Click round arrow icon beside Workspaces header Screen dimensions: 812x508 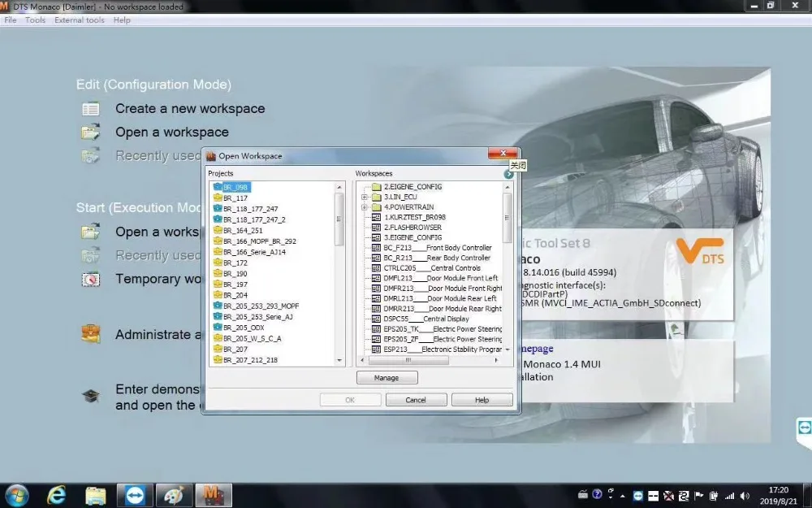(508, 174)
